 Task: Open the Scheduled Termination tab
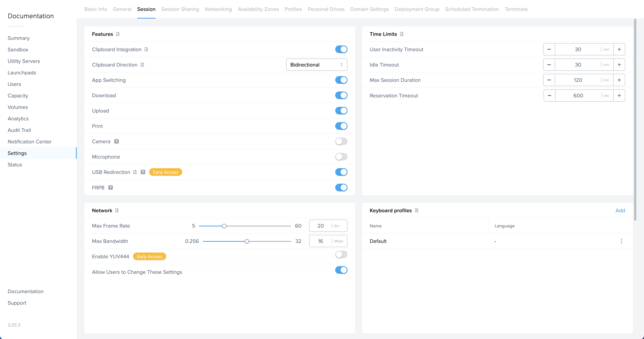coord(472,9)
